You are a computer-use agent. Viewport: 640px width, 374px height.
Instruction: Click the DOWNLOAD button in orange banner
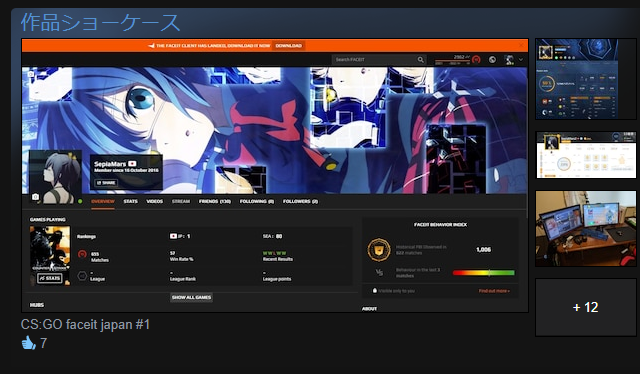coord(289,46)
